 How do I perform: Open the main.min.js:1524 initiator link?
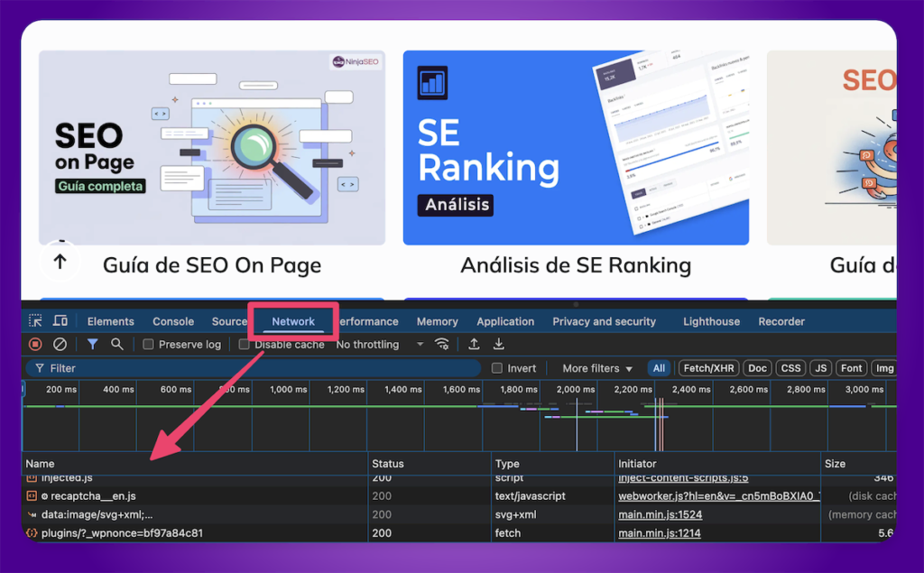(x=660, y=514)
